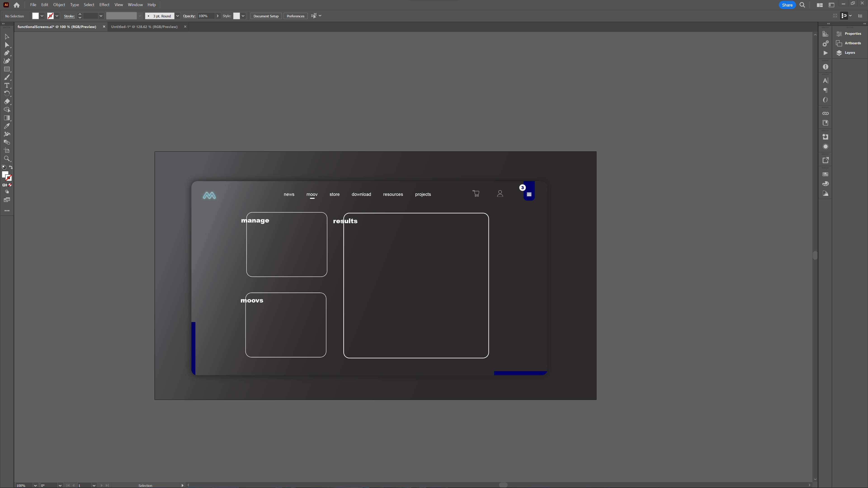
Task: Open the Info panel icon
Action: [x=825, y=67]
